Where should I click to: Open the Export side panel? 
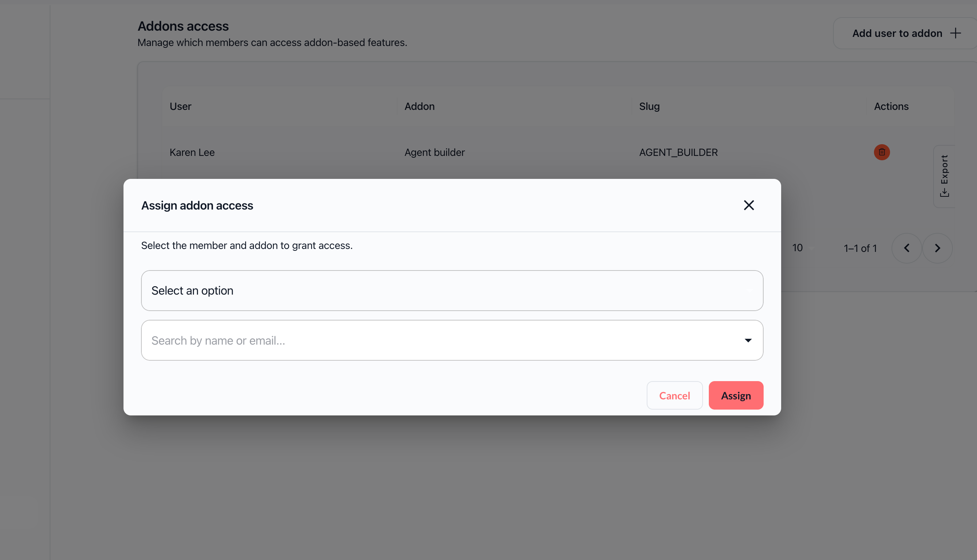click(x=944, y=176)
